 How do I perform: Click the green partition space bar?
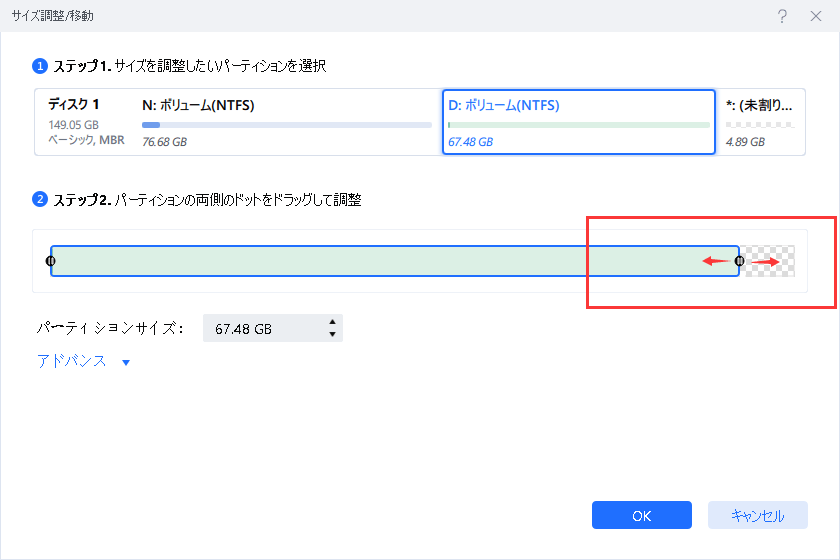coord(380,261)
